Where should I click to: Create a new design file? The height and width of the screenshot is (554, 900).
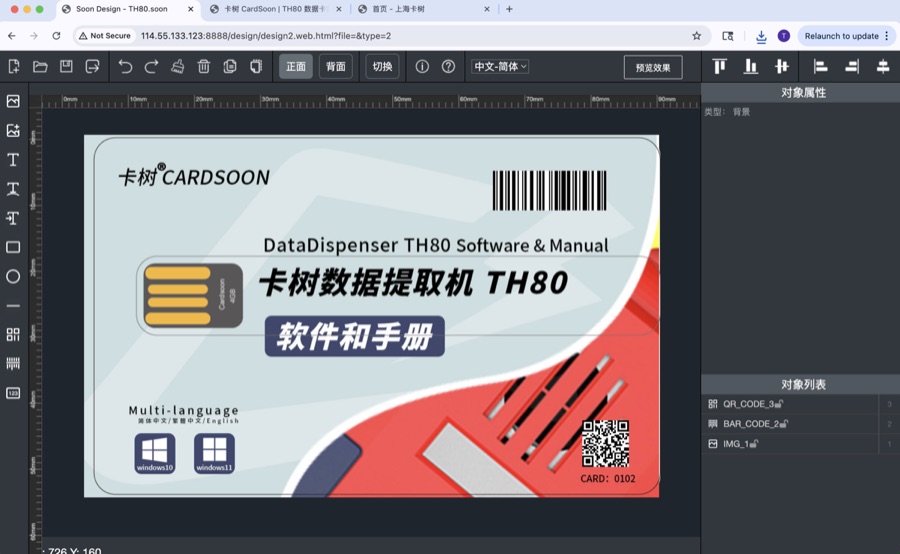click(14, 67)
